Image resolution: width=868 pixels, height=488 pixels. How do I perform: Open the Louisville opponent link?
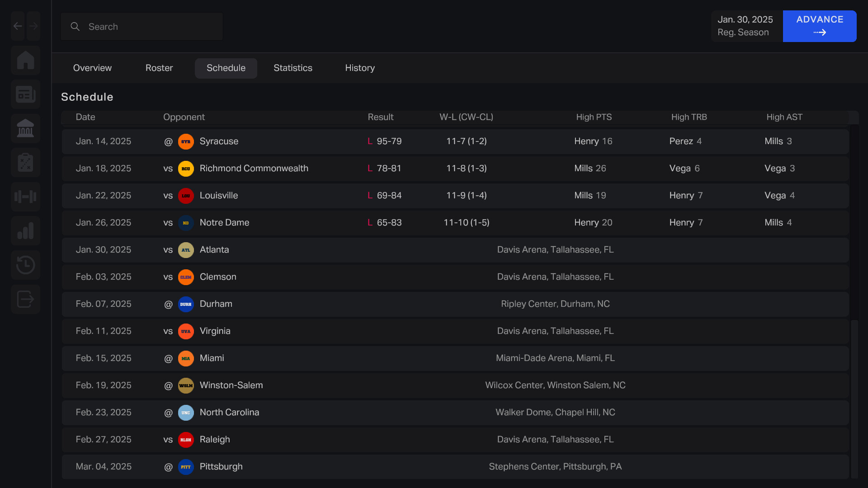(219, 196)
